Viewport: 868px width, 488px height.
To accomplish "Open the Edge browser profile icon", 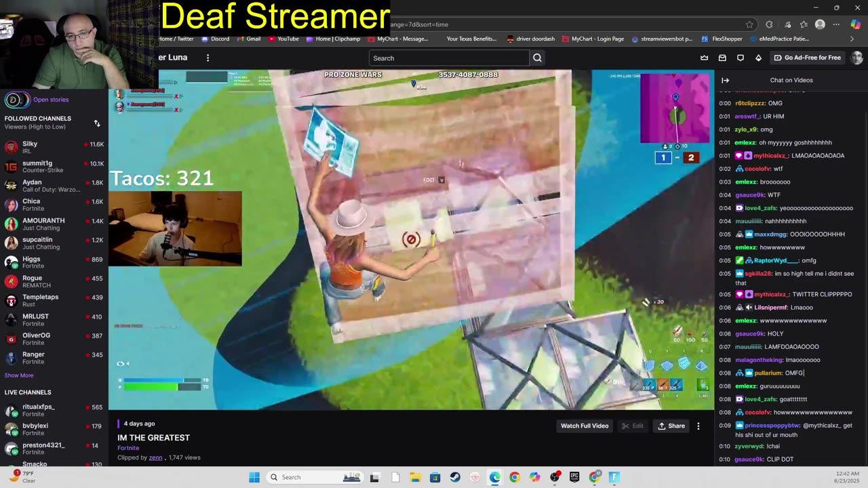I will [x=820, y=24].
